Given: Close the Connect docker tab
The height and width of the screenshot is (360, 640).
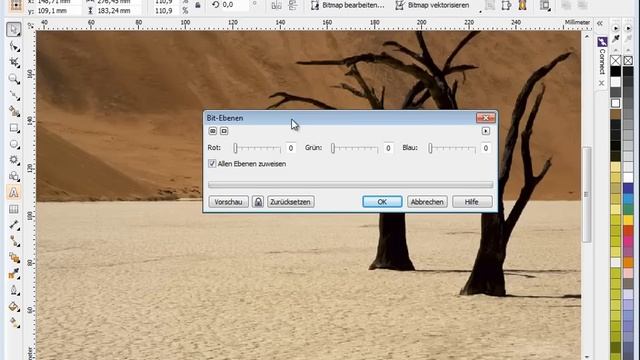Looking at the screenshot, I should pyautogui.click(x=602, y=83).
